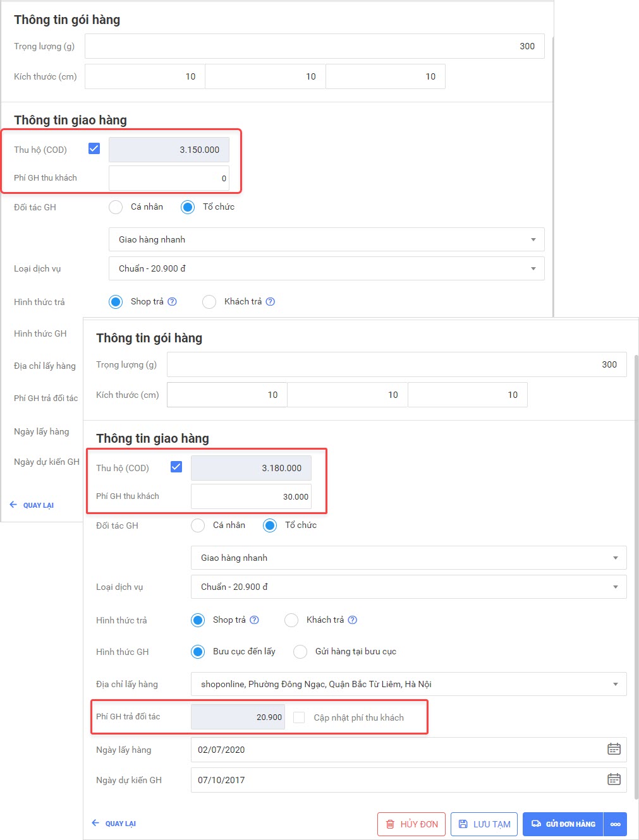Select lower Cá nhân delivery partner option
This screenshot has width=639, height=840.
pyautogui.click(x=198, y=525)
